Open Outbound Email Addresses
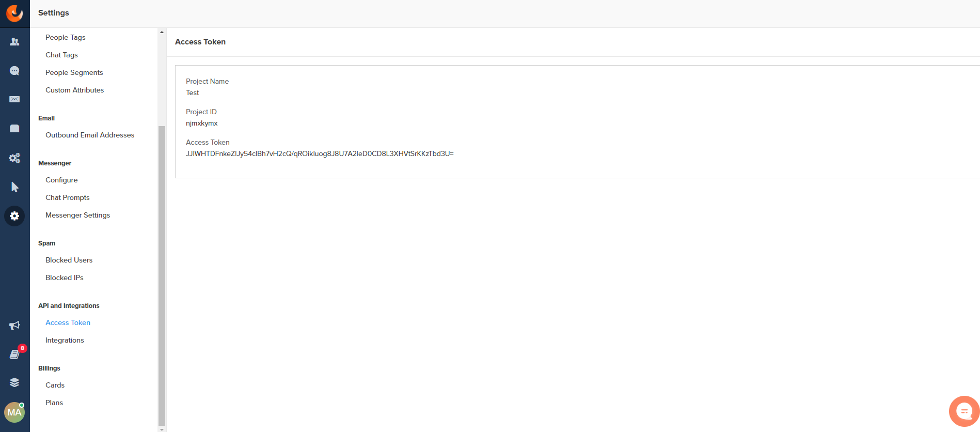The image size is (980, 432). point(90,135)
